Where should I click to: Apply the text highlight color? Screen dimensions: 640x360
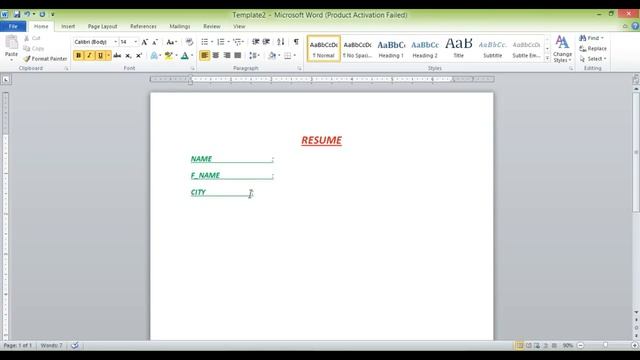click(168, 56)
